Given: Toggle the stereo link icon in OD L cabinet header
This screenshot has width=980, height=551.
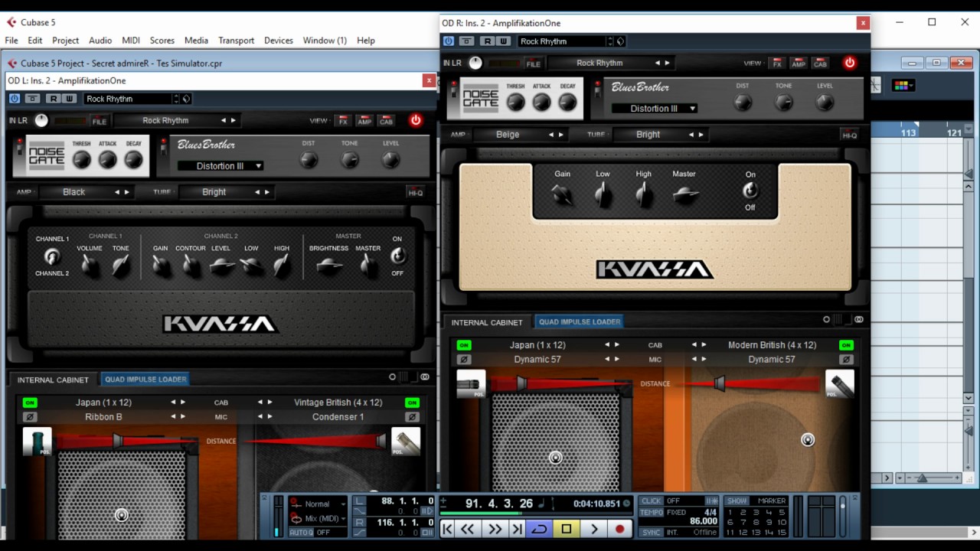Looking at the screenshot, I should [425, 377].
